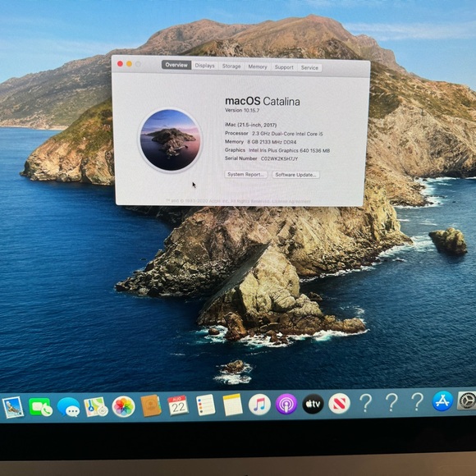Open the Reminders app
This screenshot has width=476, height=476.
click(x=205, y=405)
